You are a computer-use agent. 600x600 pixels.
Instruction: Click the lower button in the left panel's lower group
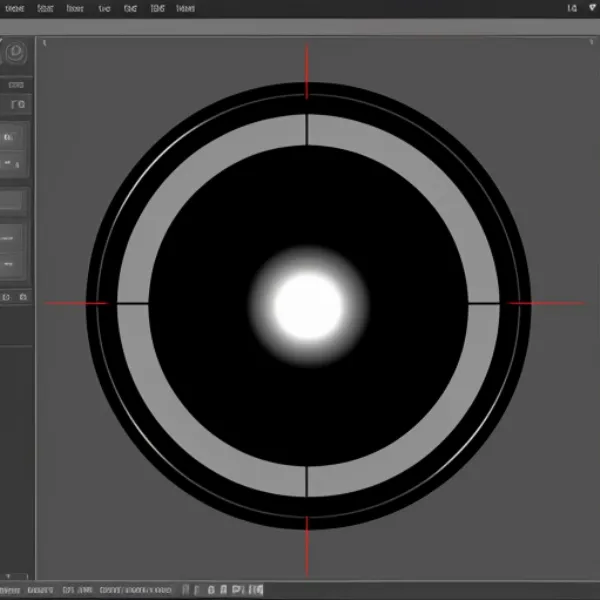click(12, 264)
